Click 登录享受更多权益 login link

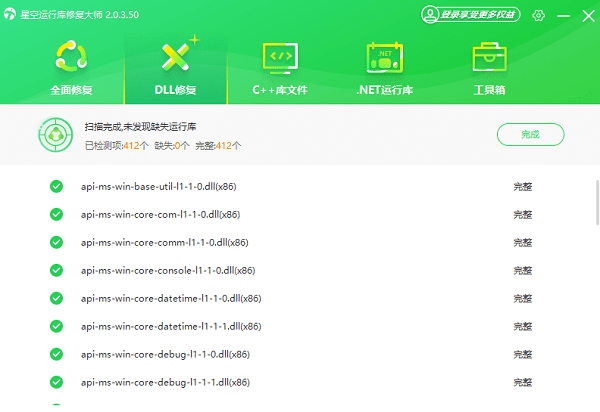478,15
